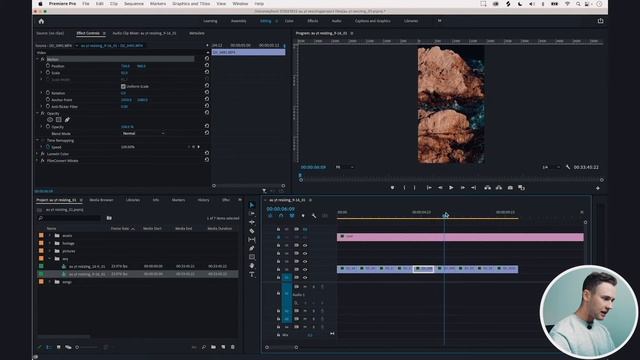This screenshot has width=640, height=360.
Task: Open the Program Monitor Fit zoom dropdown
Action: 344,167
